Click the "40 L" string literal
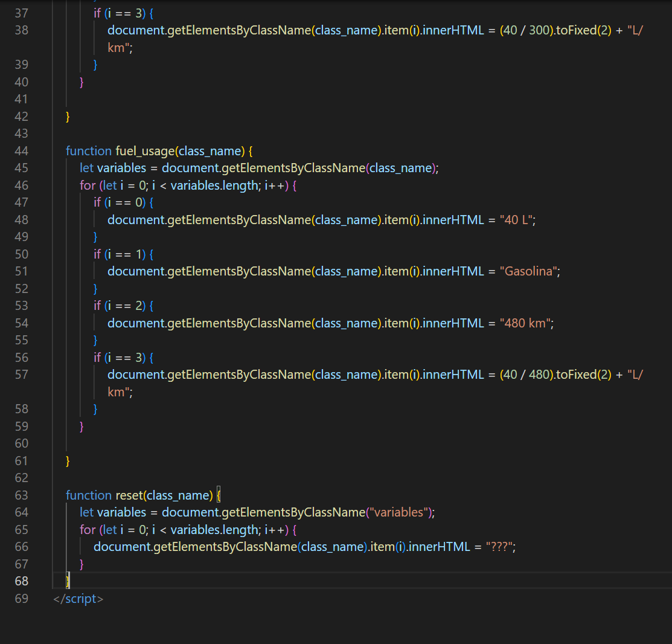The height and width of the screenshot is (644, 672). pyautogui.click(x=516, y=220)
